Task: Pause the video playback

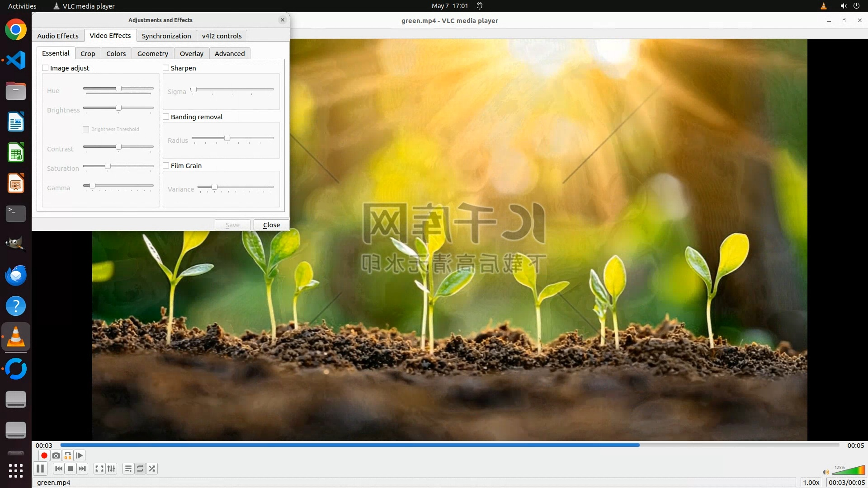Action: (40, 469)
